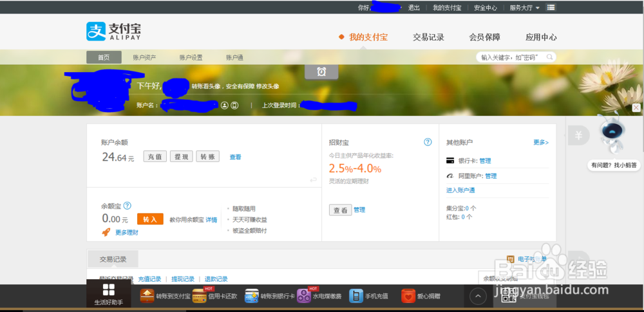Open 我的支付宝 main tab
Viewport: 644px width, 312px height.
(368, 37)
